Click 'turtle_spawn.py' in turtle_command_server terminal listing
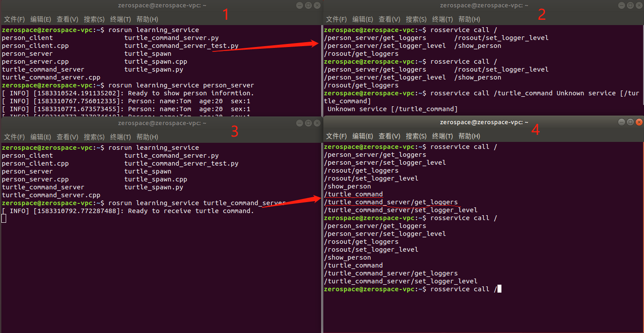 coord(154,187)
